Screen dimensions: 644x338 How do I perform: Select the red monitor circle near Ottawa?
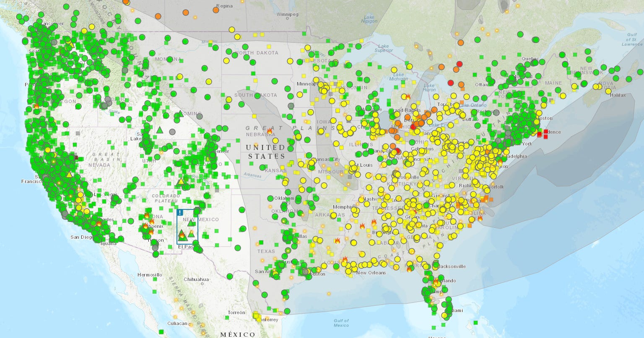460,64
